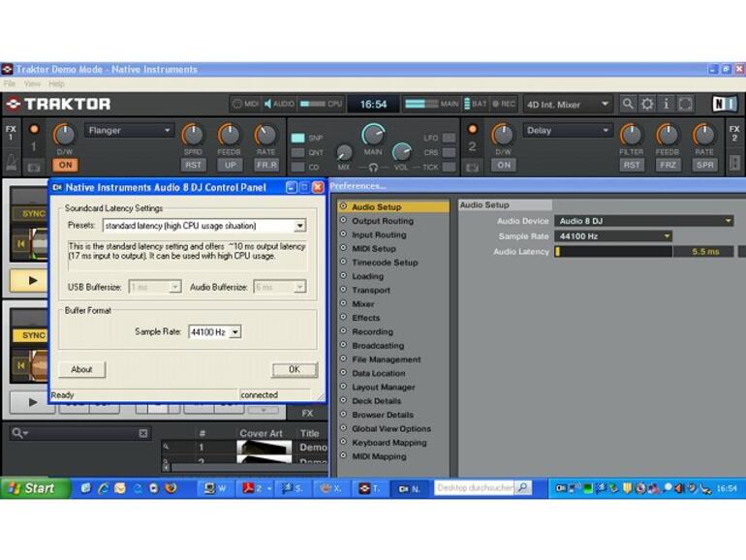746x560 pixels.
Task: Click the Native Instruments NI logo
Action: (723, 104)
